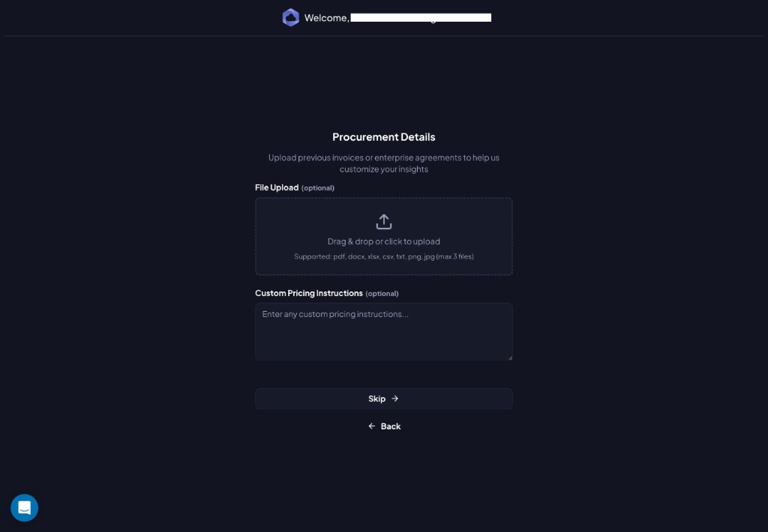The width and height of the screenshot is (768, 532).
Task: Click the hexagonal app logo in the header
Action: click(x=291, y=17)
